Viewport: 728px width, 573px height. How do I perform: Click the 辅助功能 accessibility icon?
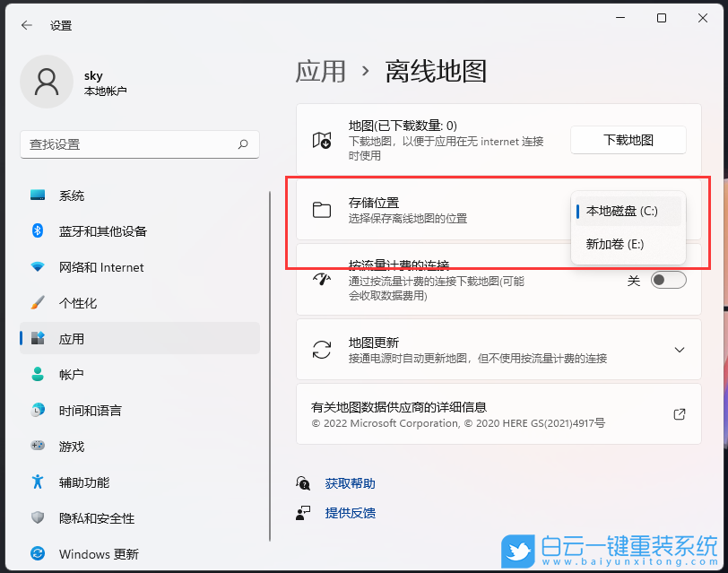point(36,482)
